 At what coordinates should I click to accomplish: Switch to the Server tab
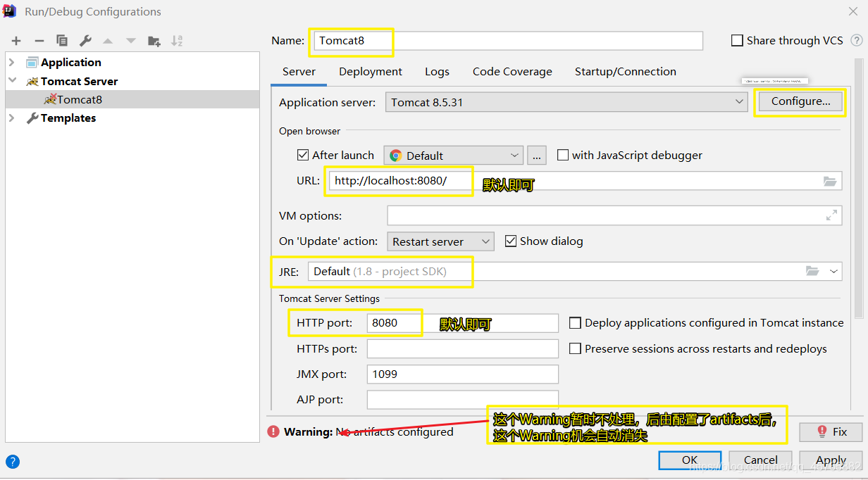coord(299,72)
